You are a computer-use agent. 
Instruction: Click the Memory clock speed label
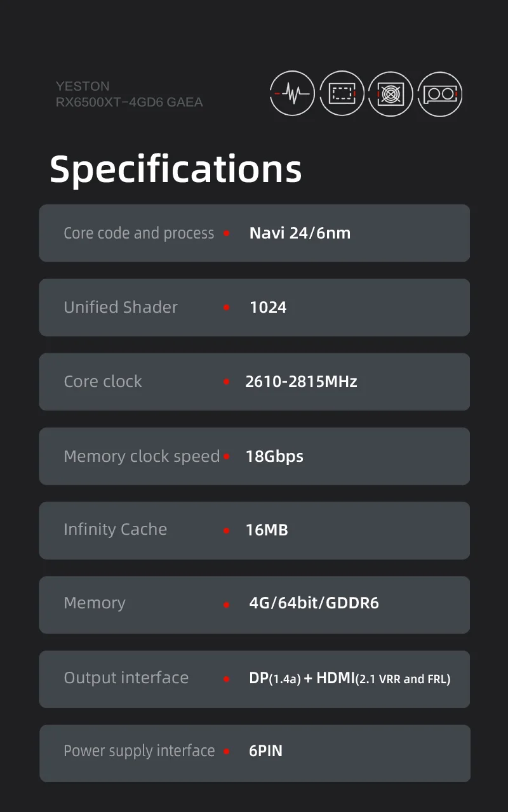142,456
